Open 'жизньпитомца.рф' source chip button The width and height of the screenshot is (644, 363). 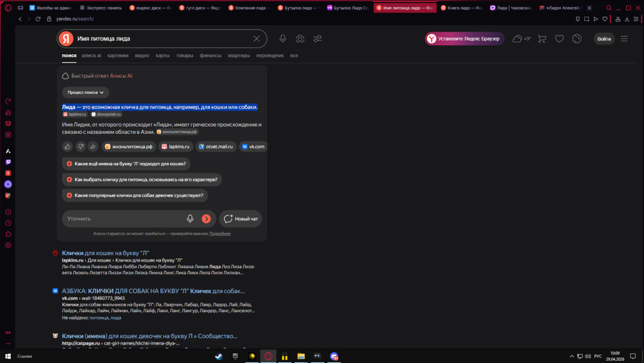(129, 146)
